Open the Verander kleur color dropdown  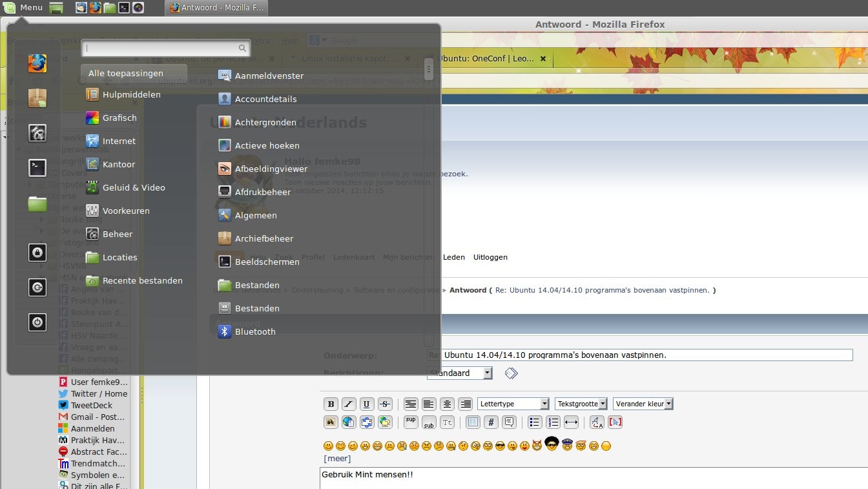coord(643,404)
